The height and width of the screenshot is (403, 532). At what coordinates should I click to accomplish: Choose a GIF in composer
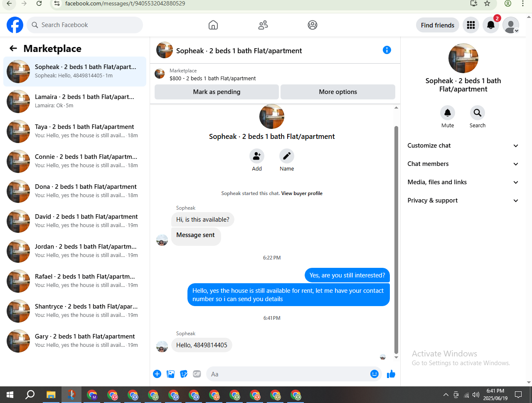[197, 374]
